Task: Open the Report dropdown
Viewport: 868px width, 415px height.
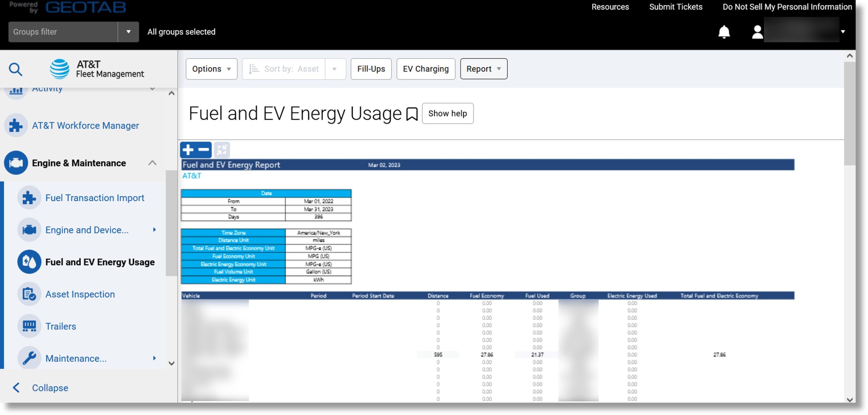Action: click(x=484, y=69)
